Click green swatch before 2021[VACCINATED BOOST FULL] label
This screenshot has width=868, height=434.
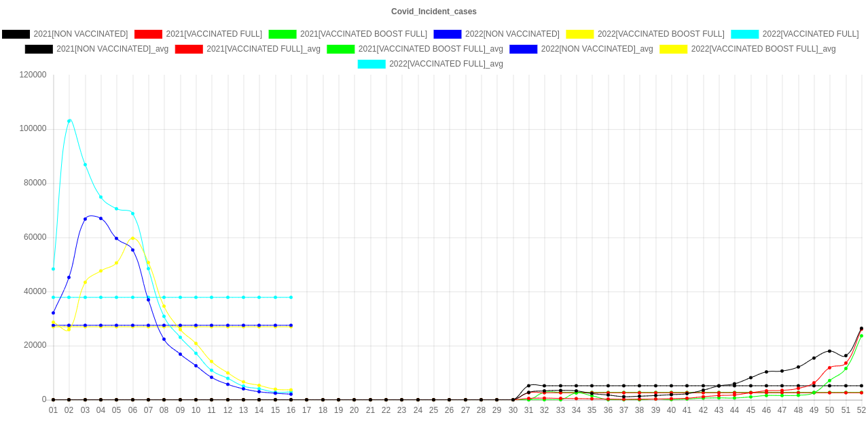pyautogui.click(x=283, y=34)
